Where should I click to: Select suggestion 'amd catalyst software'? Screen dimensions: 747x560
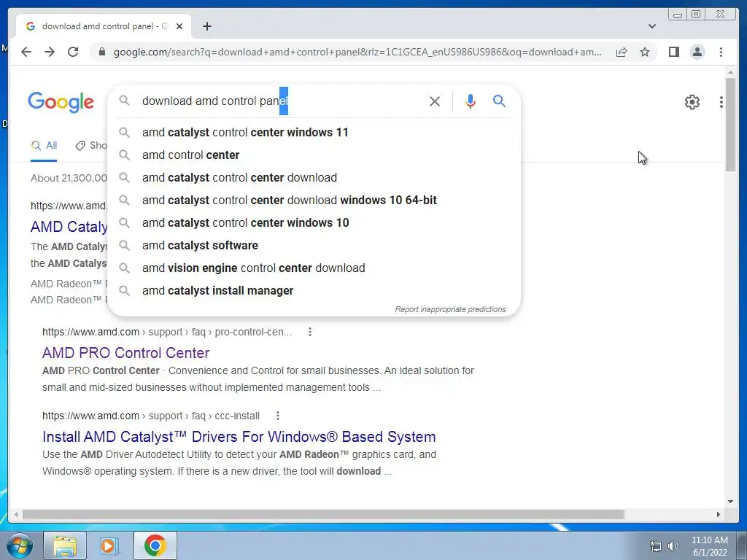click(x=314, y=245)
